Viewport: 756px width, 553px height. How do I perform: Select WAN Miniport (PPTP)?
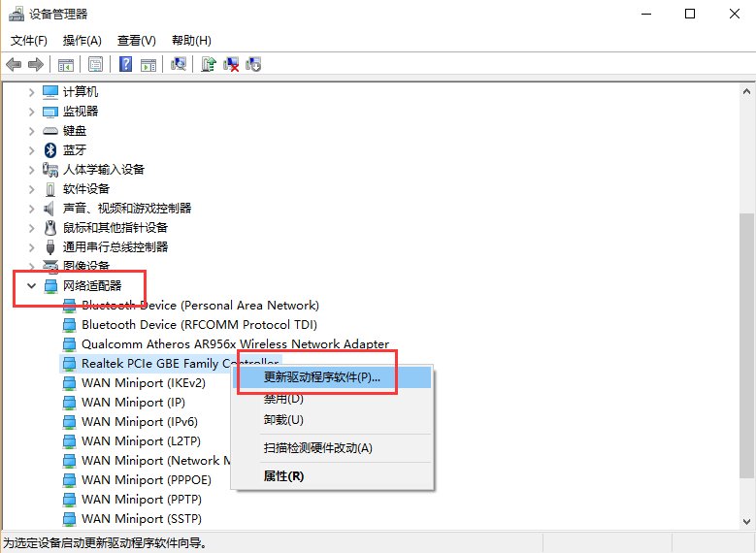tap(142, 500)
